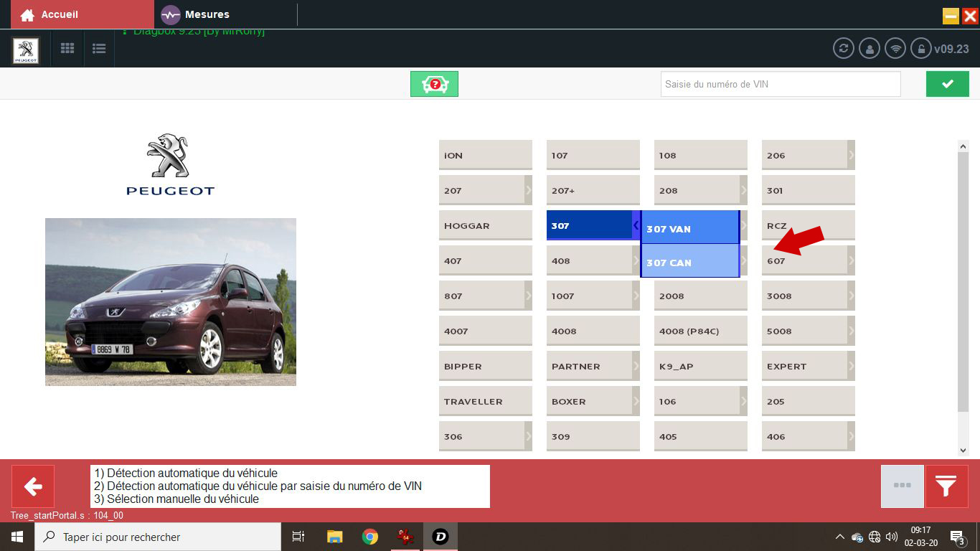Click the padlock icon
The width and height of the screenshot is (980, 551).
point(920,49)
